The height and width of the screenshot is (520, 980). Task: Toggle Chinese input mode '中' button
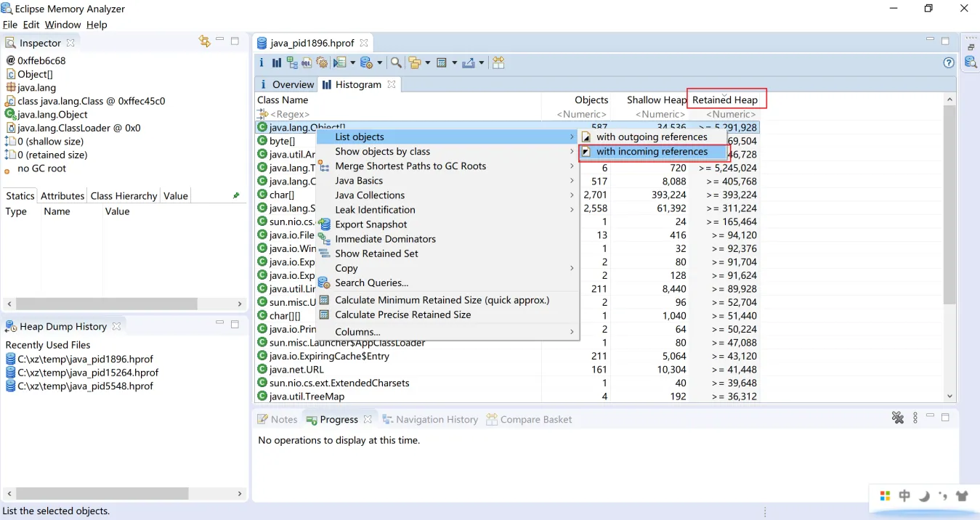point(904,496)
